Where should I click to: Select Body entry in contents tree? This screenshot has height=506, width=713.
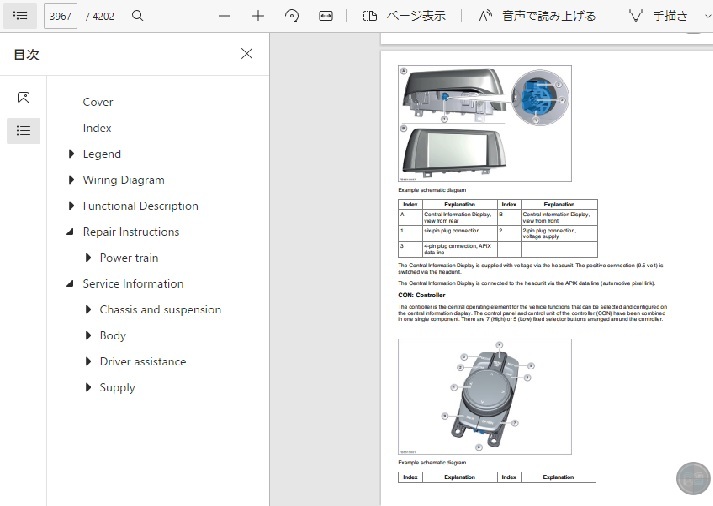click(112, 336)
